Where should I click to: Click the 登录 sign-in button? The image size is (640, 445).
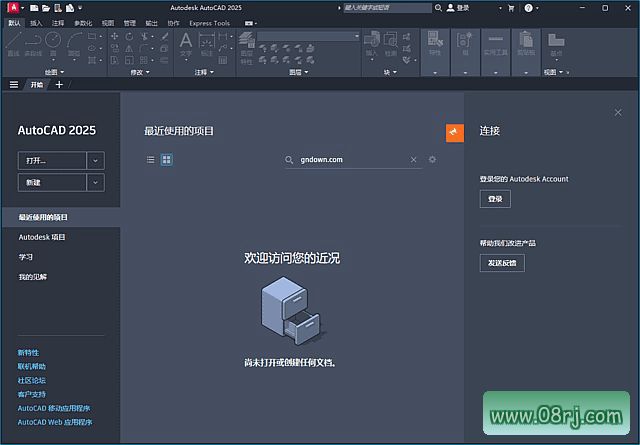494,199
